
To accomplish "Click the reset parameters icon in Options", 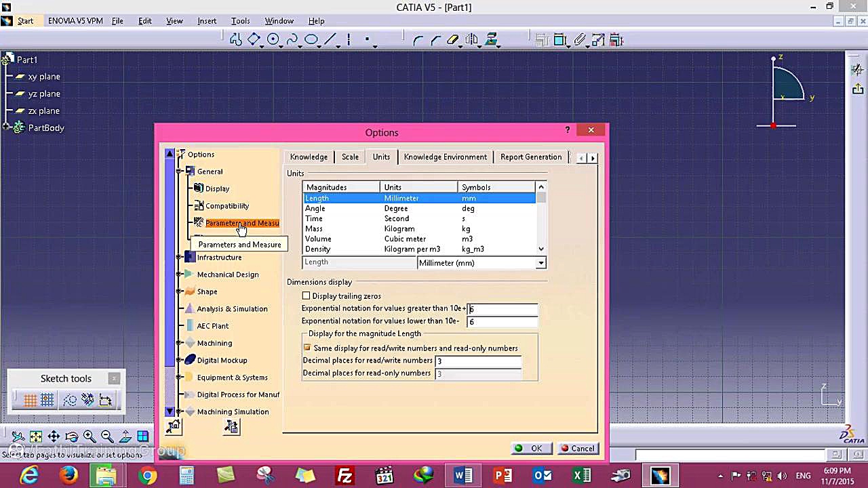I will 174,426.
